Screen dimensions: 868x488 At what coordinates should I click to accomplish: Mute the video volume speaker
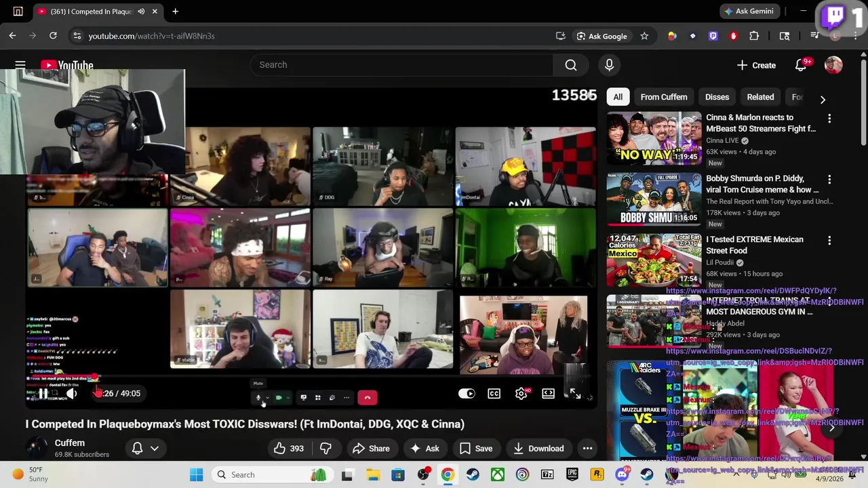pos(72,393)
